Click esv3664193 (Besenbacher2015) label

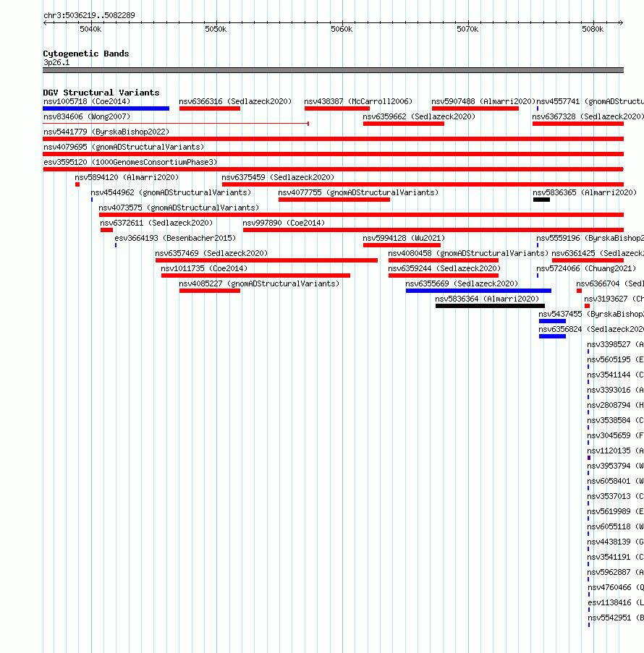(x=175, y=238)
